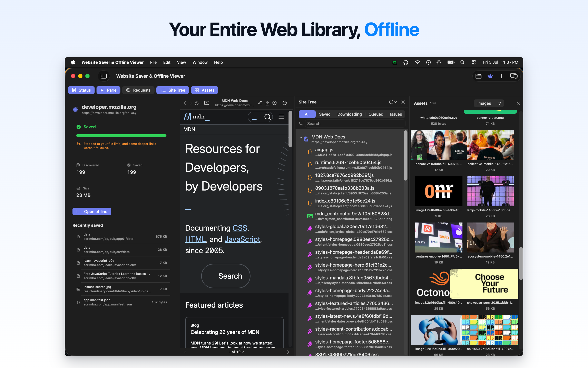Open the showcase-som-2025 Choose Your Future thumbnail
The width and height of the screenshot is (588, 368).
tap(484, 284)
